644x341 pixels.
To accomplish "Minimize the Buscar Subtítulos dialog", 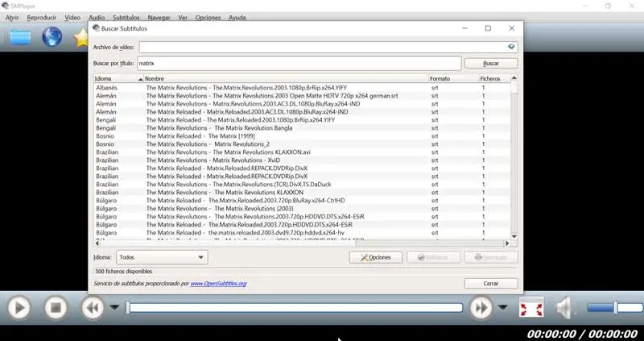I will [464, 28].
